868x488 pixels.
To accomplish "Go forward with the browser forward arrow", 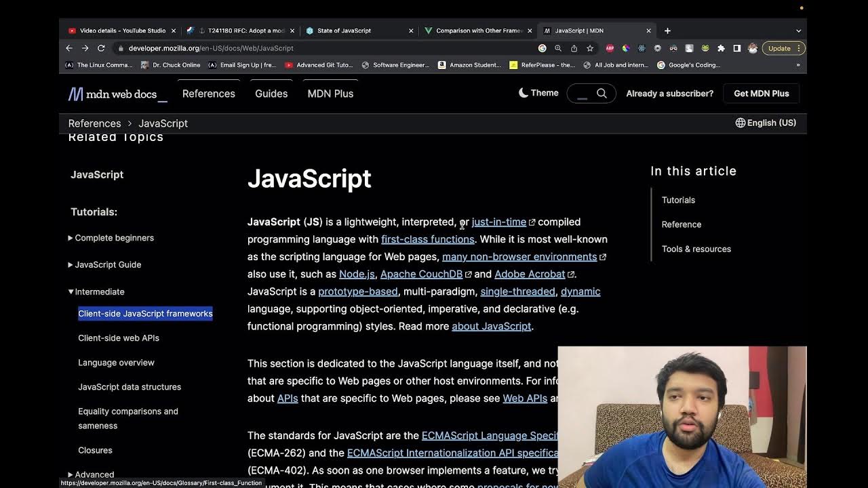I will (x=85, y=48).
